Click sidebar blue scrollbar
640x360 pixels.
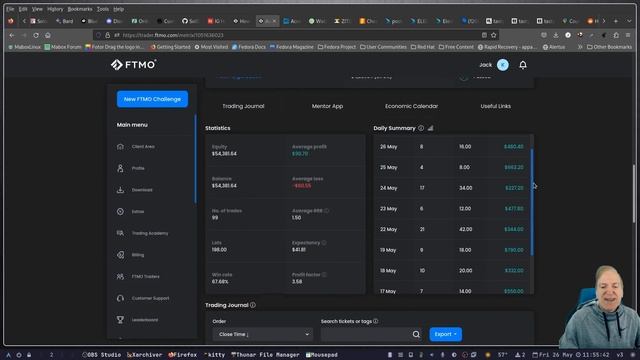pyautogui.click(x=196, y=159)
